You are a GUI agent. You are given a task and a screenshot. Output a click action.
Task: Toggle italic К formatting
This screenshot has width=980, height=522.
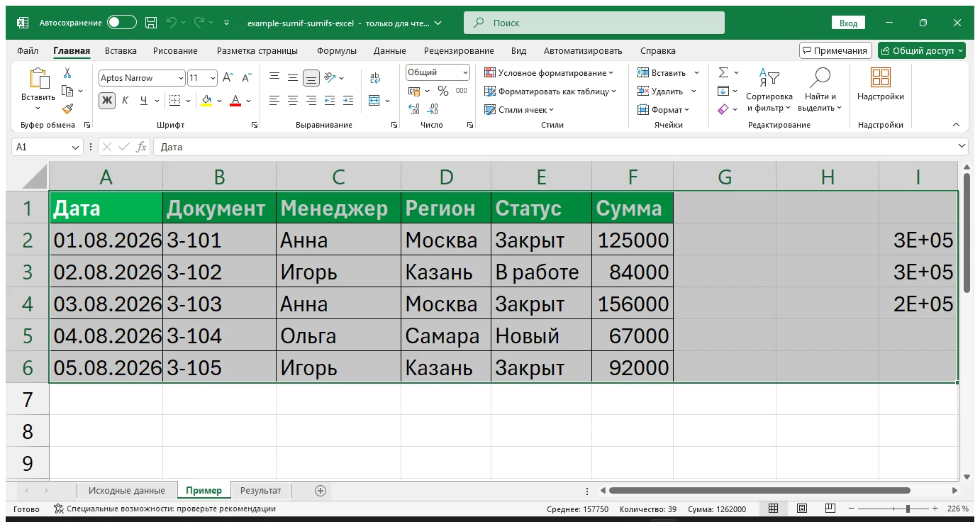click(126, 101)
